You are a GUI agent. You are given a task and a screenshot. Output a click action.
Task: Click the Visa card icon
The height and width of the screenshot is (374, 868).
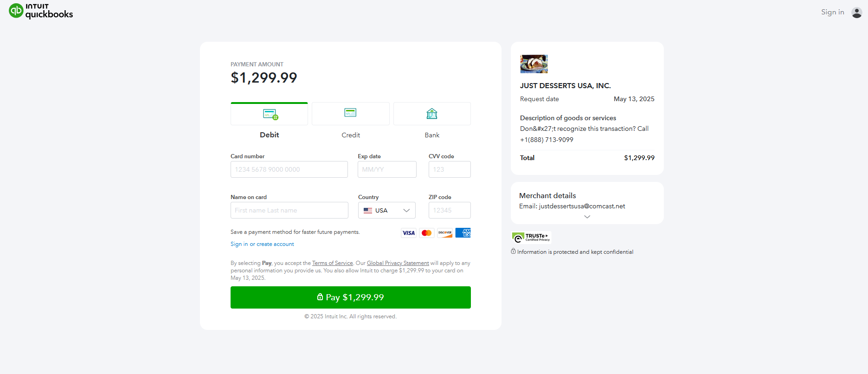coord(408,232)
